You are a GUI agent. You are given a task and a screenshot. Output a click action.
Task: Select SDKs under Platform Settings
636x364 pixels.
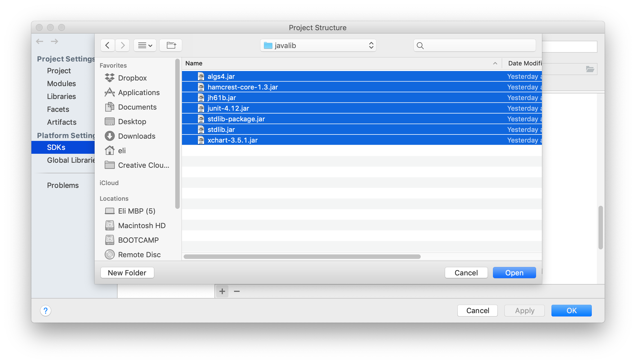[x=63, y=147]
